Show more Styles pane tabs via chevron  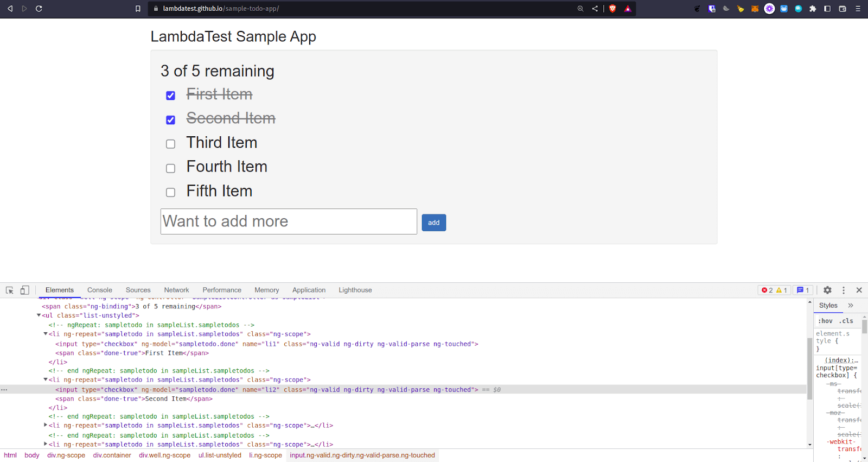pyautogui.click(x=851, y=306)
